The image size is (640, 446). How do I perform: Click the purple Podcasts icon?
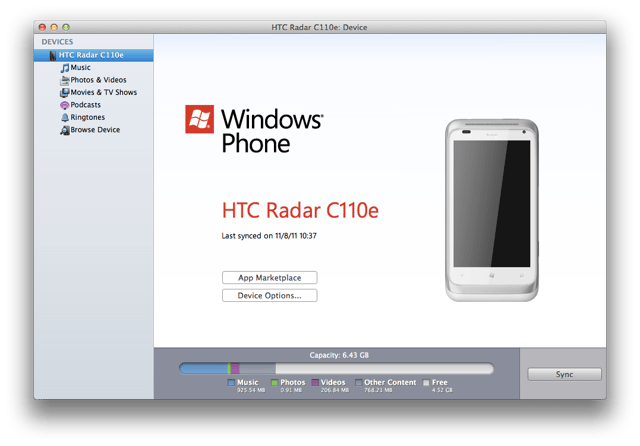pos(64,105)
